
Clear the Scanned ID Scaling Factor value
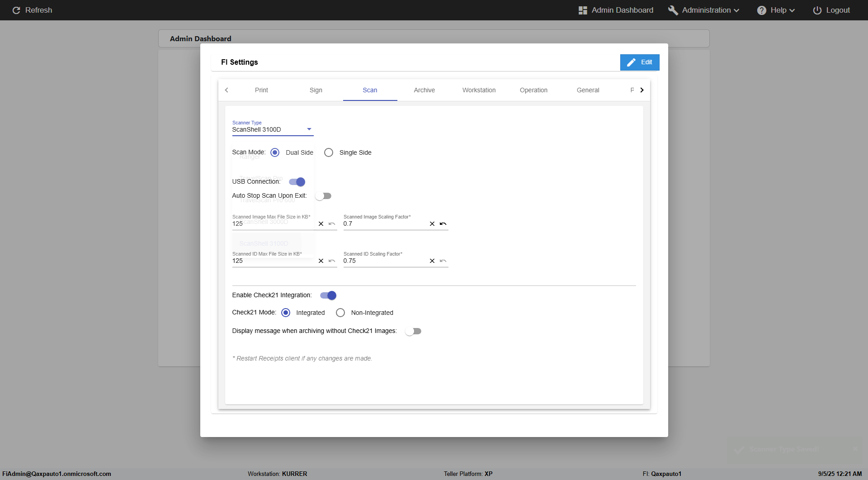coord(432,261)
